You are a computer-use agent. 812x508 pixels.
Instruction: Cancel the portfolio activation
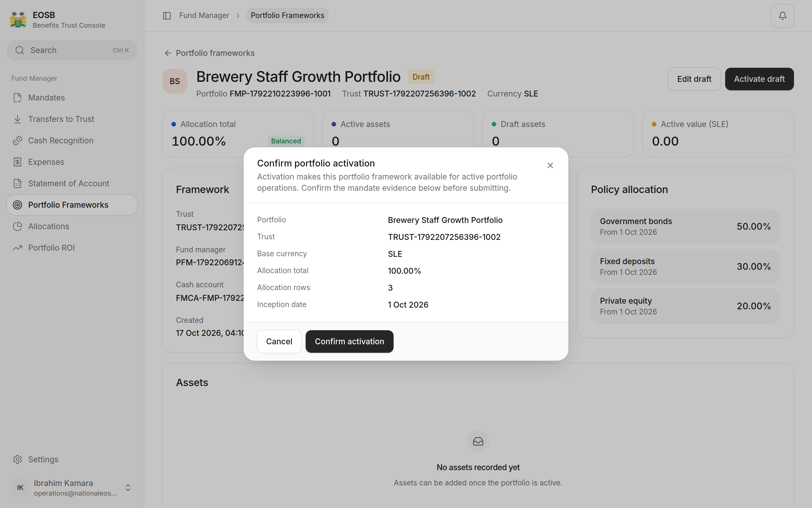pyautogui.click(x=279, y=341)
